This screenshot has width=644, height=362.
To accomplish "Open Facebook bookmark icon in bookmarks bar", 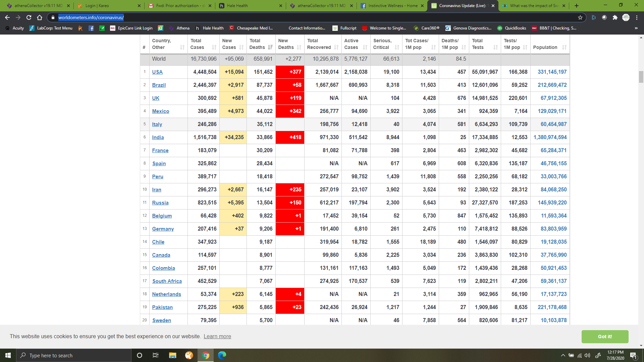I will pos(91,28).
